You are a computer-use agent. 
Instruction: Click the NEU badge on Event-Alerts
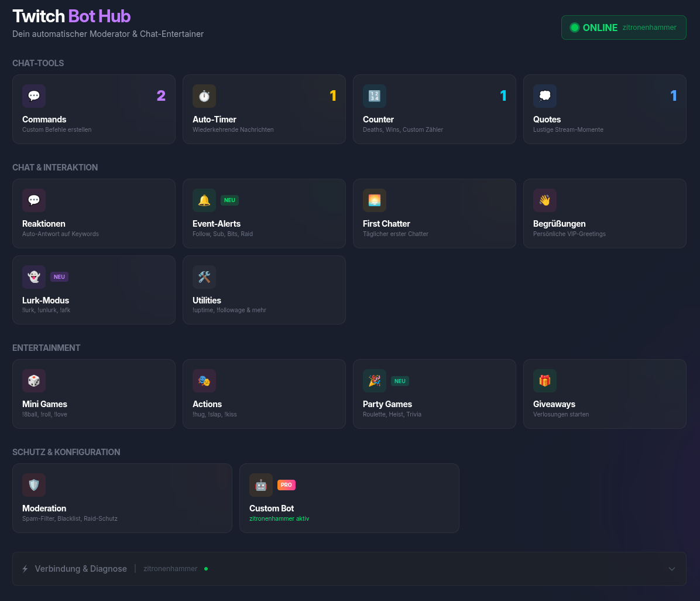pyautogui.click(x=229, y=200)
